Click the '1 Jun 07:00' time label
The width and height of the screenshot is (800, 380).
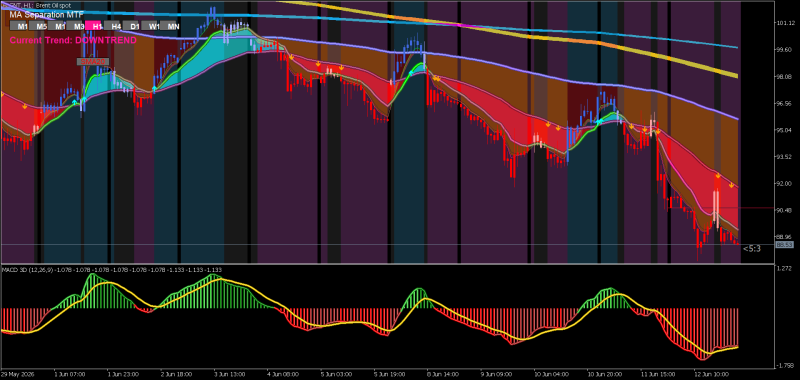[69, 374]
